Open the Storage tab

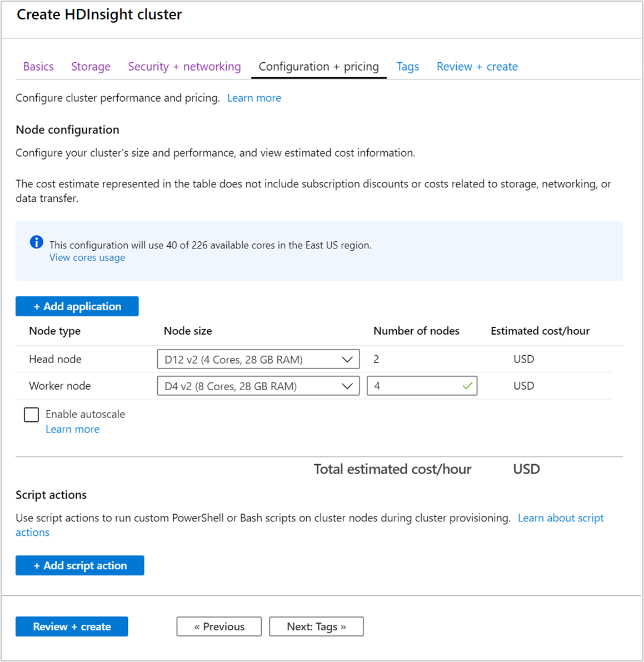91,66
